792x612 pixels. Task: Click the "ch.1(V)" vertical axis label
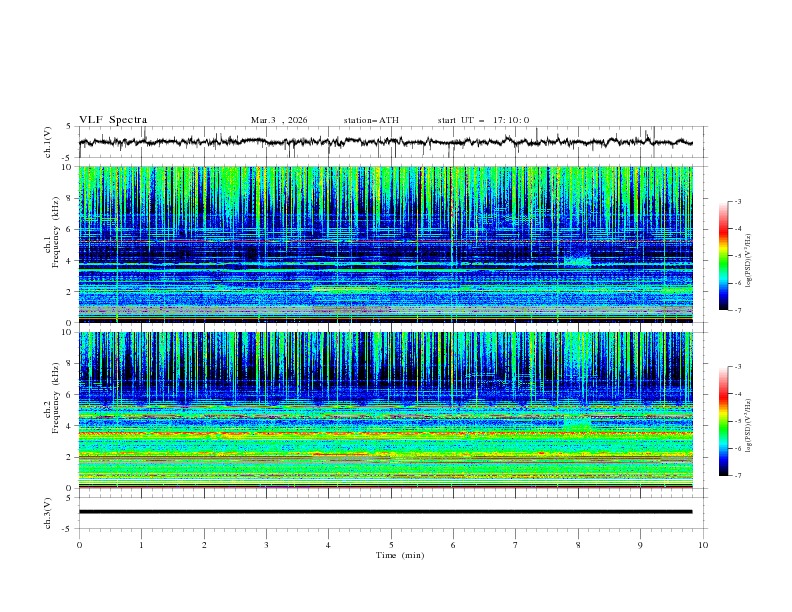click(x=48, y=142)
